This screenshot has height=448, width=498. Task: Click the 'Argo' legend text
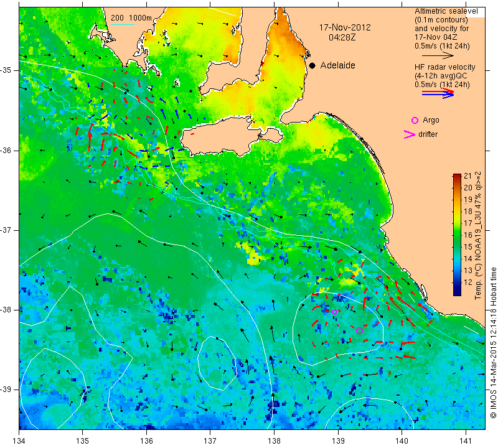[x=431, y=120]
